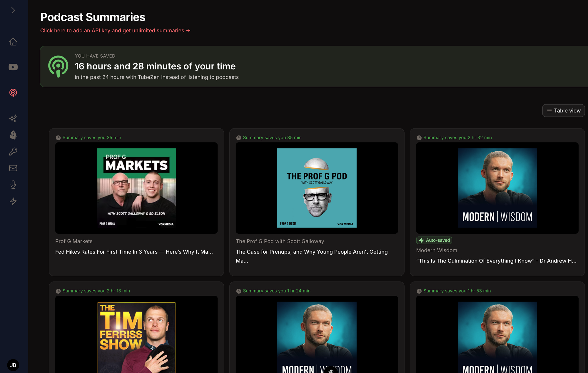Select the Podcast icon in sidebar

click(13, 93)
